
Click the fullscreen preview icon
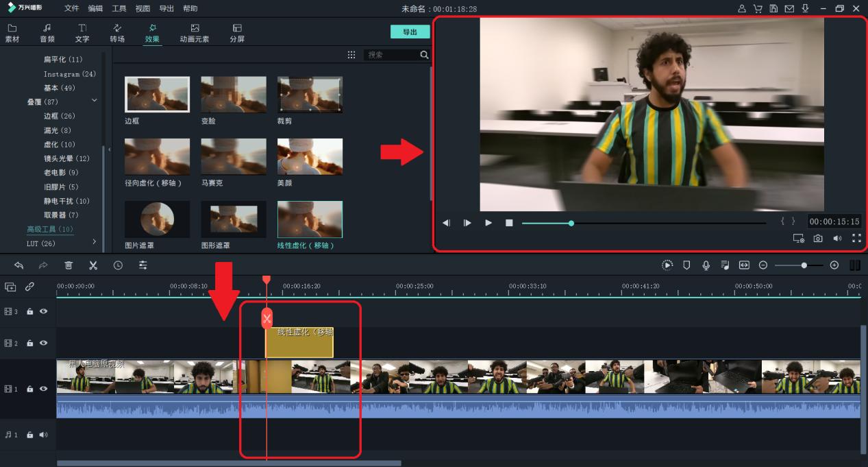tap(856, 239)
